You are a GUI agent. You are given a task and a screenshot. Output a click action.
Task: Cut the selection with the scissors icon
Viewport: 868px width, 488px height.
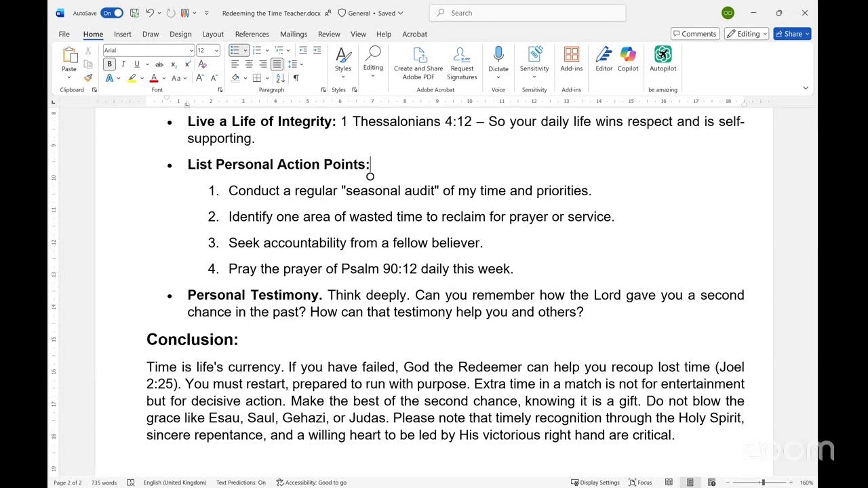pos(88,51)
